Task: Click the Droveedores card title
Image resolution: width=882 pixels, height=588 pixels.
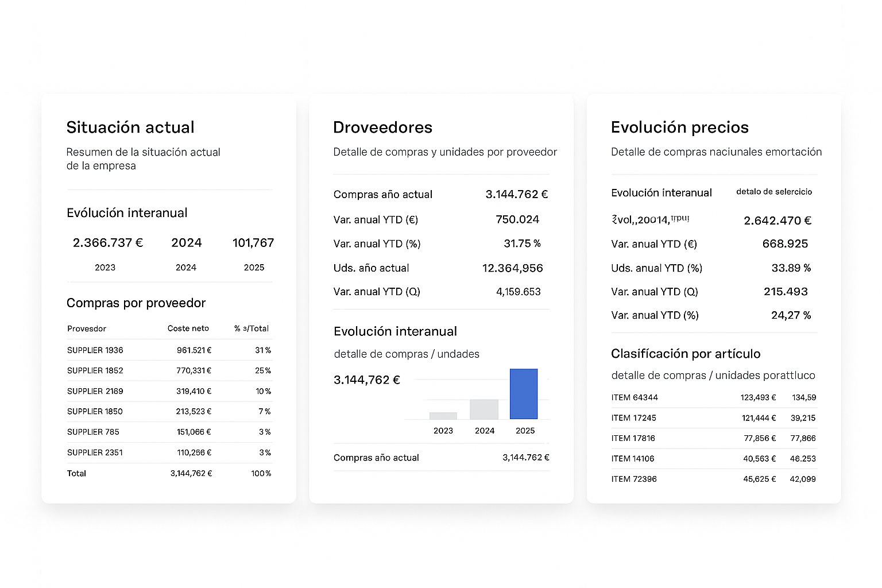Action: (382, 127)
